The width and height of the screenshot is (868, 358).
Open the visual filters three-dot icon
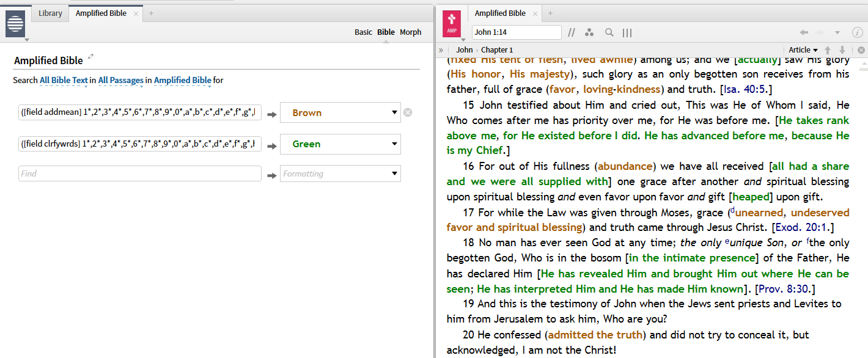589,32
